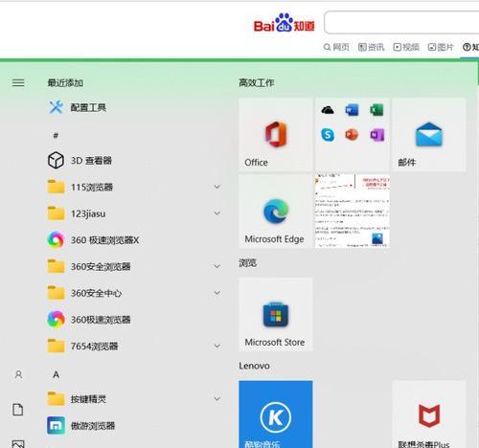Open the Pictures sidebar icon
This screenshot has height=448, width=479.
point(18,444)
